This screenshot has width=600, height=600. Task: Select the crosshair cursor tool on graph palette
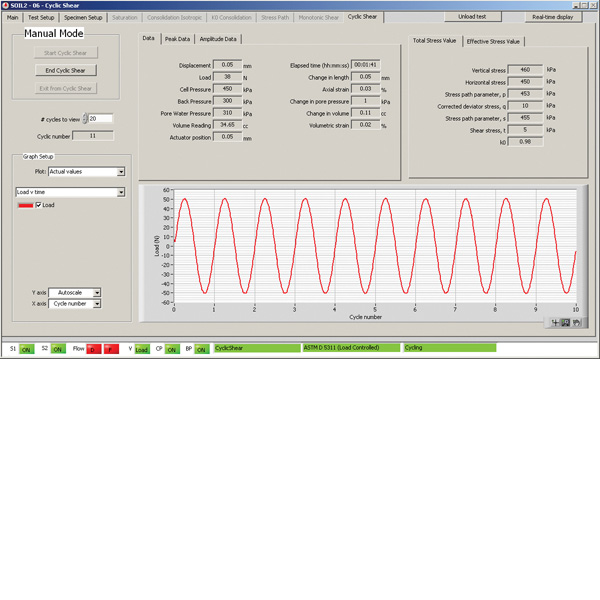click(555, 323)
